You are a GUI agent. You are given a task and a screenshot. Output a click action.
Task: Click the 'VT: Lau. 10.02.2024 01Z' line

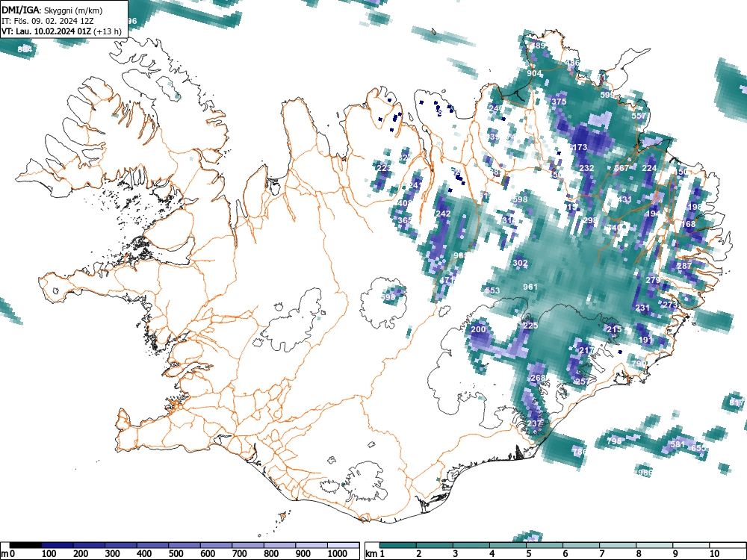(47, 31)
